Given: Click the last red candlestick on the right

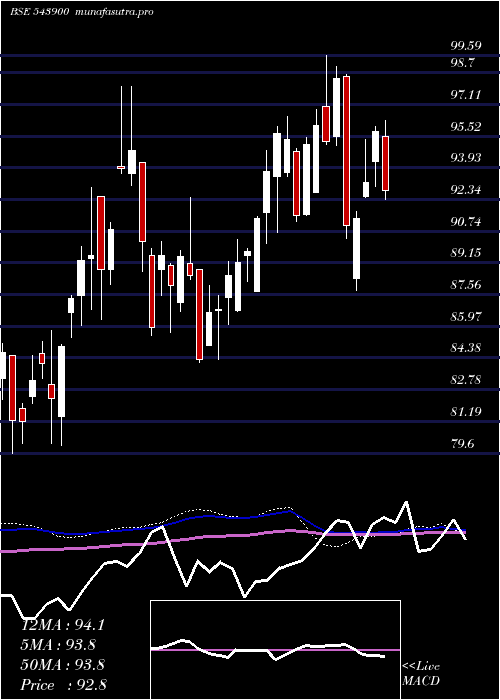Looking at the screenshot, I should (385, 163).
